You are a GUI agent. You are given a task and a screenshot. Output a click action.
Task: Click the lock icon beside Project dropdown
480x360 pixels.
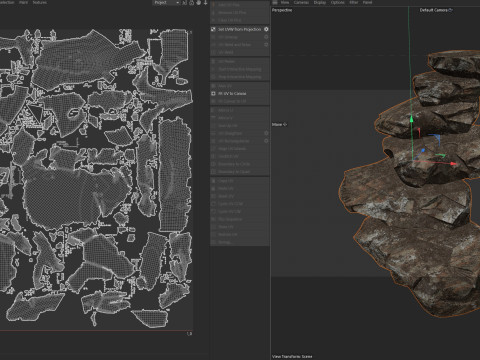click(x=191, y=3)
